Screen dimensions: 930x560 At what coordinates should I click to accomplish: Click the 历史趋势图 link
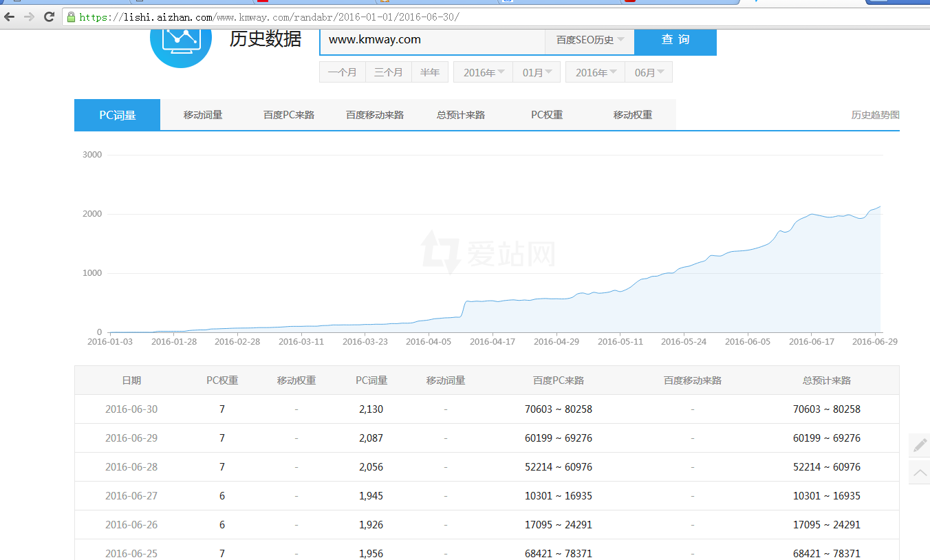pyautogui.click(x=875, y=115)
